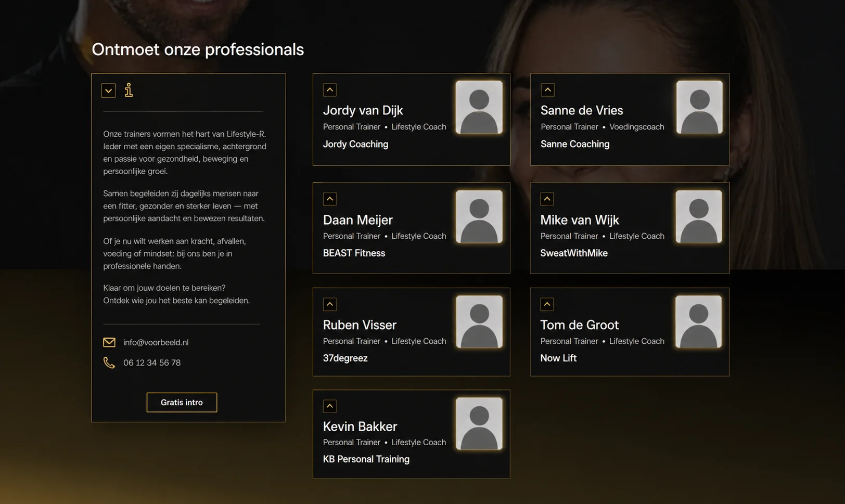Screen dimensions: 845x504
Task: Open Kevin Bakker's profile photo
Action: [479, 423]
